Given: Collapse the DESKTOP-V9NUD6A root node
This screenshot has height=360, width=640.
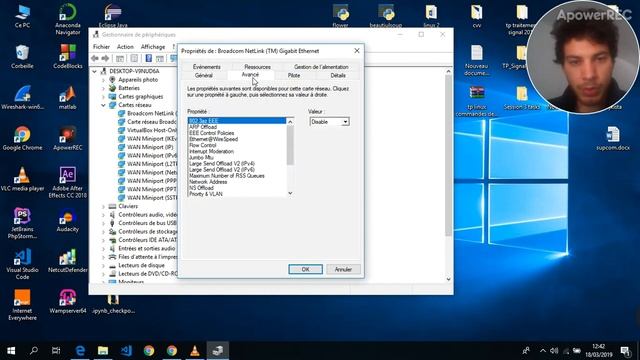Looking at the screenshot, I should 95,71.
